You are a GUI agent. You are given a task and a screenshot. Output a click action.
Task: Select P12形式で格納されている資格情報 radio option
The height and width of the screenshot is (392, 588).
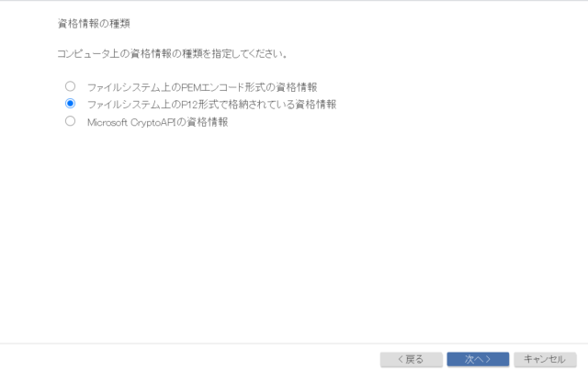[x=70, y=104]
